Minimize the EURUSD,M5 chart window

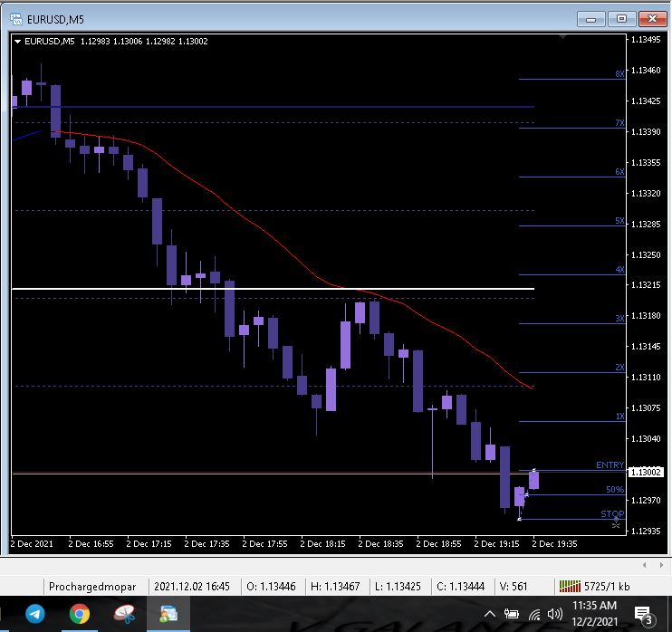coord(591,19)
